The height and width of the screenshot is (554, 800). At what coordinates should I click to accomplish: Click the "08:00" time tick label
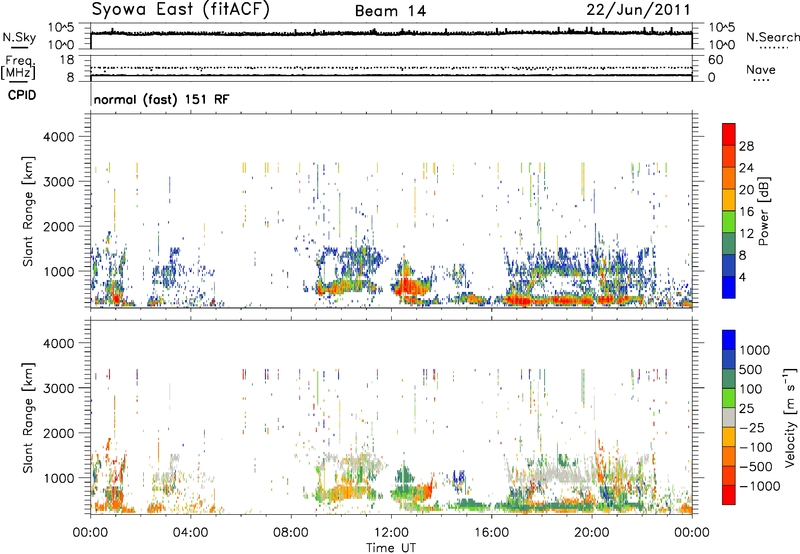[290, 532]
